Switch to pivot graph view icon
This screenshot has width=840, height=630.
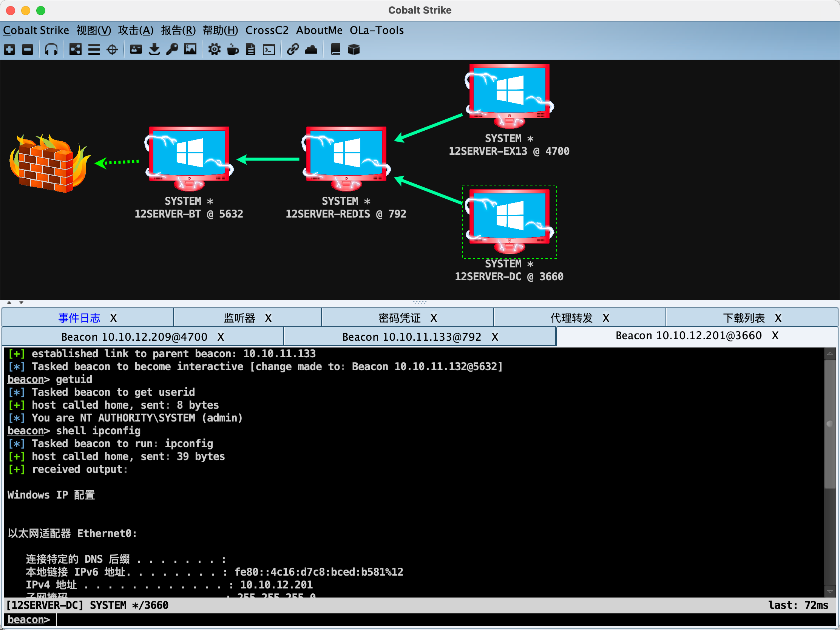click(x=75, y=49)
